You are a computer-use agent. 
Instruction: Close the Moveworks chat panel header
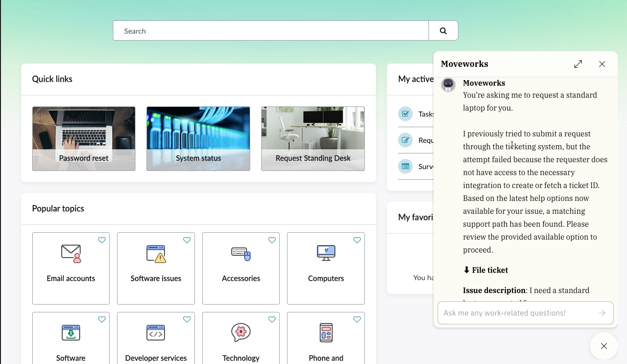602,64
